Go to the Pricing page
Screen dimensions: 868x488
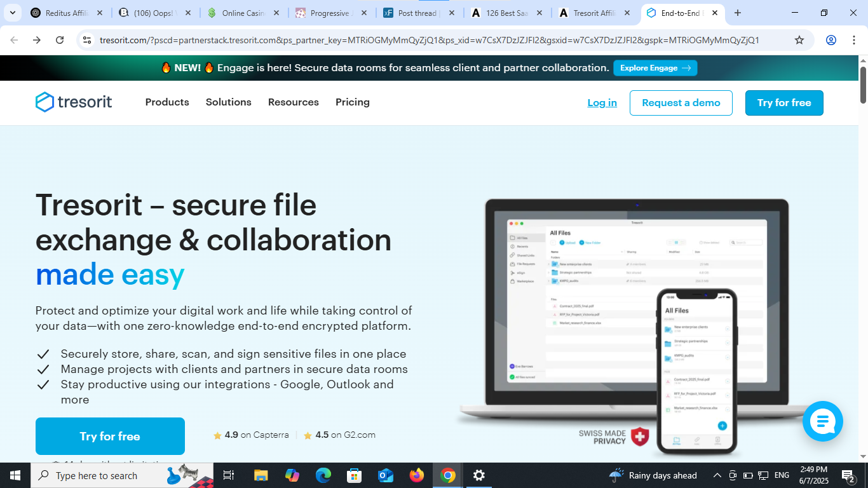pyautogui.click(x=353, y=102)
